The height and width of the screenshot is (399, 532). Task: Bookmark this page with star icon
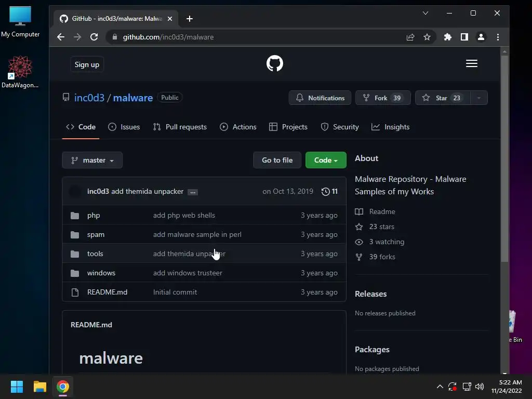(427, 37)
